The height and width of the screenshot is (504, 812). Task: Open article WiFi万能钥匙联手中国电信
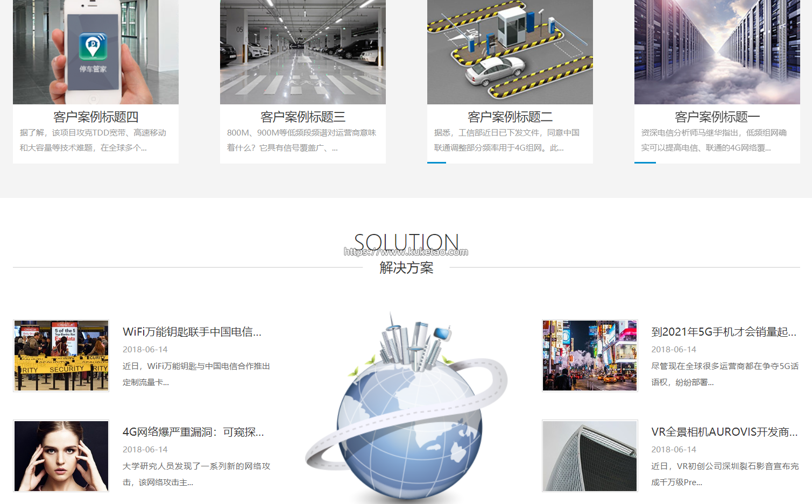[192, 332]
